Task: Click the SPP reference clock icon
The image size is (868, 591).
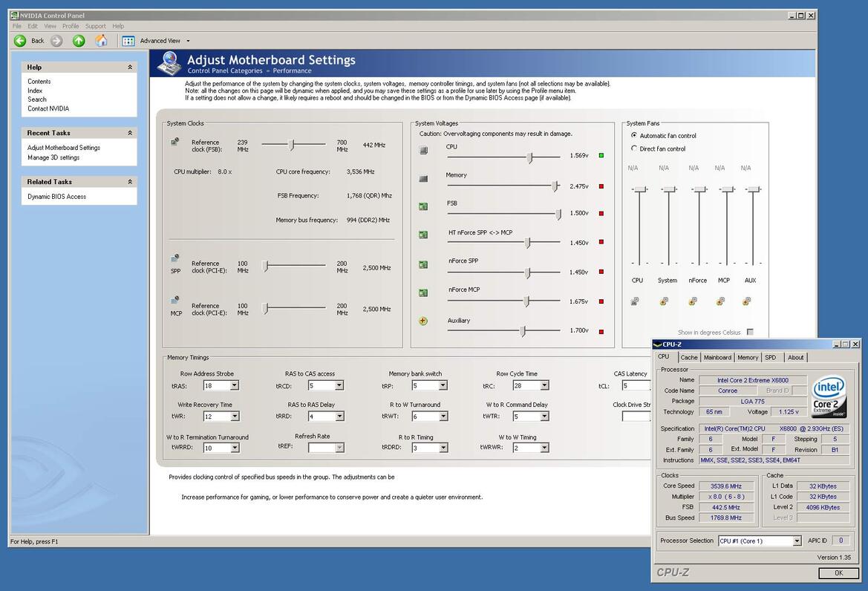Action: pos(175,258)
